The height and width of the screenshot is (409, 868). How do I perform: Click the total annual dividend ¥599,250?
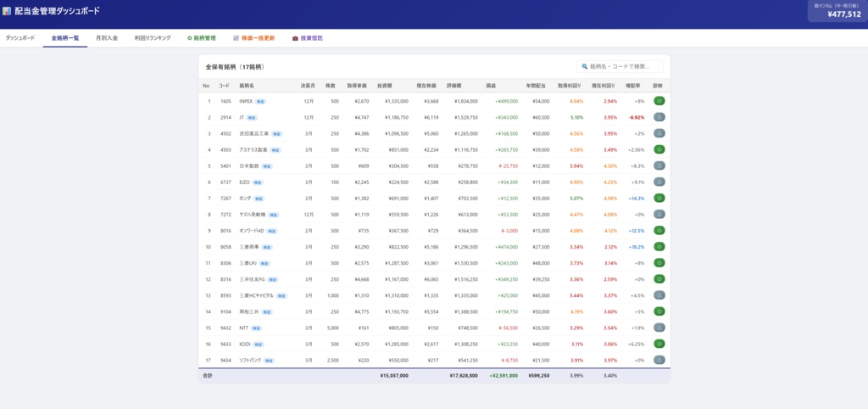538,376
